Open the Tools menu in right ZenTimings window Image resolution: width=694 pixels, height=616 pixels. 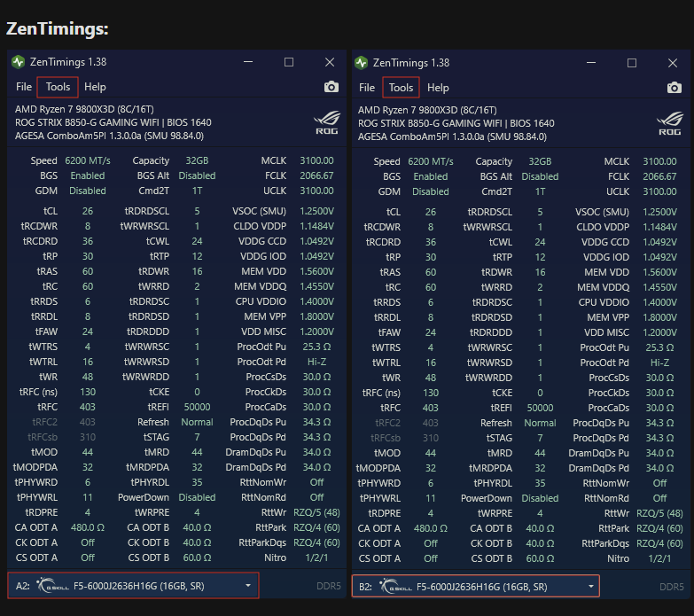pos(401,88)
